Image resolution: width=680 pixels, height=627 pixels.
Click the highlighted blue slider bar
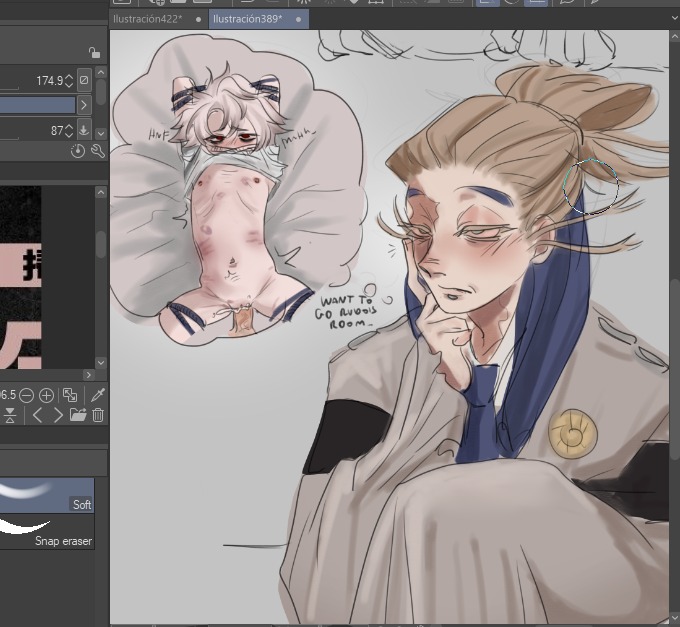pyautogui.click(x=37, y=105)
